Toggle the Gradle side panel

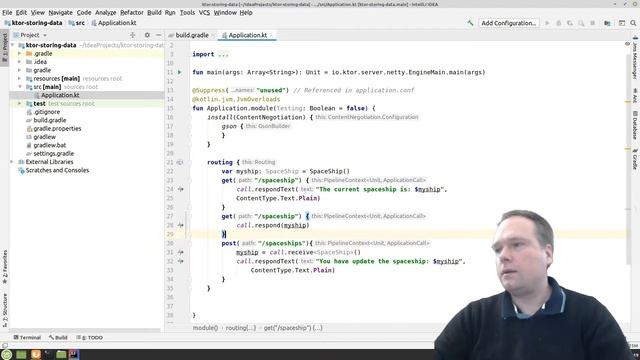(x=635, y=159)
